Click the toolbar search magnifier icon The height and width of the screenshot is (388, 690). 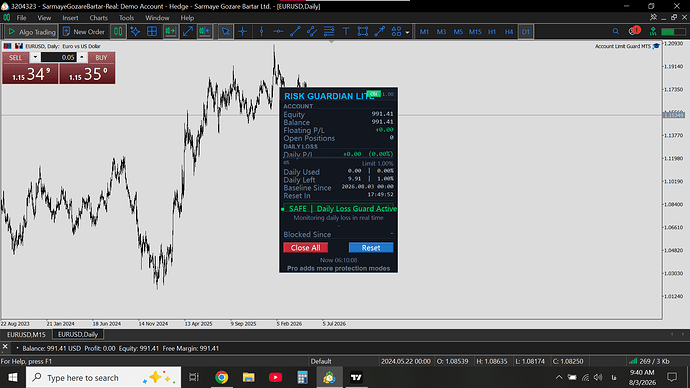tap(616, 31)
